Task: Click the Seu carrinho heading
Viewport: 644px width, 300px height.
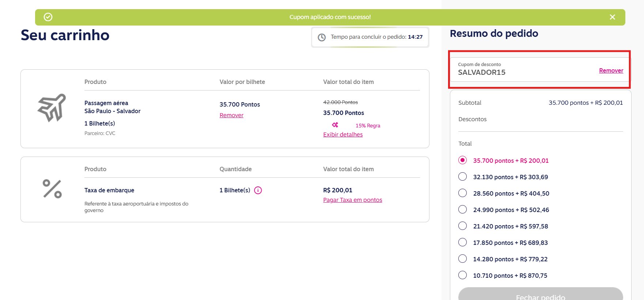Action: tap(65, 35)
